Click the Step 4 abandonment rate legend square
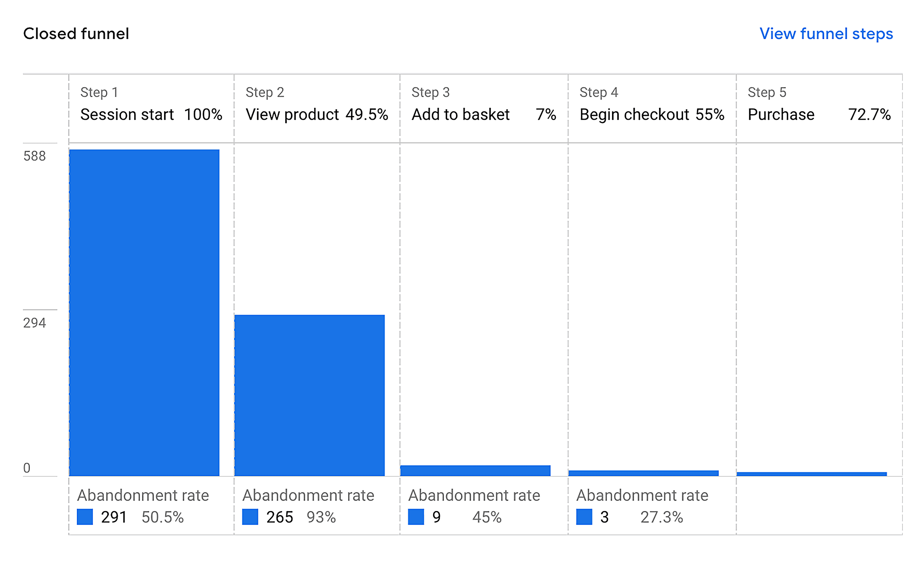Image resolution: width=924 pixels, height=561 pixels. [583, 518]
